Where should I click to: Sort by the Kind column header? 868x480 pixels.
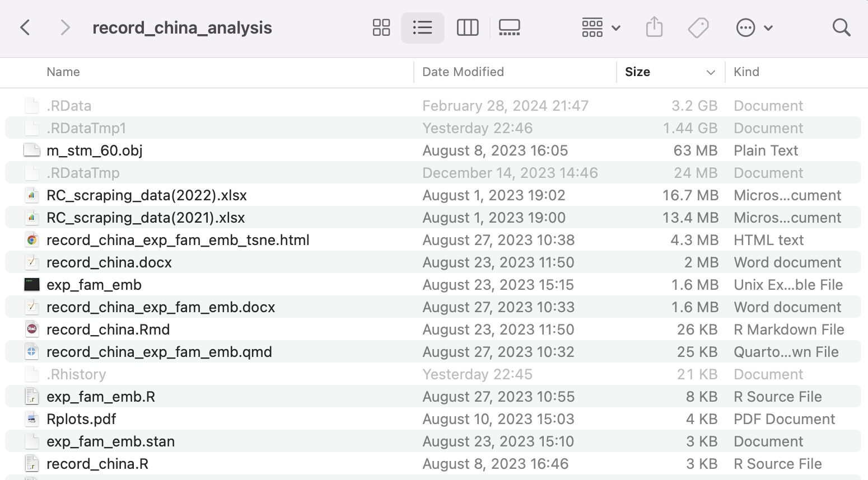click(746, 72)
